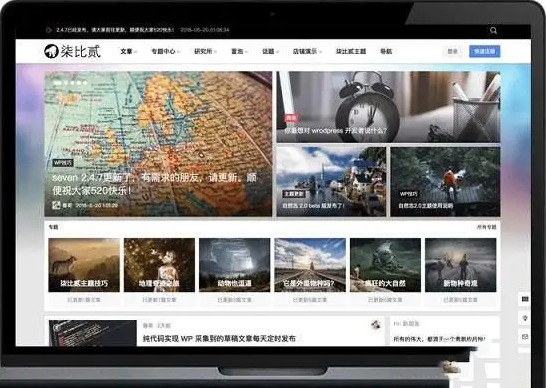
Task: Click the Hi! 新朋友 greeting text
Action: tap(406, 324)
